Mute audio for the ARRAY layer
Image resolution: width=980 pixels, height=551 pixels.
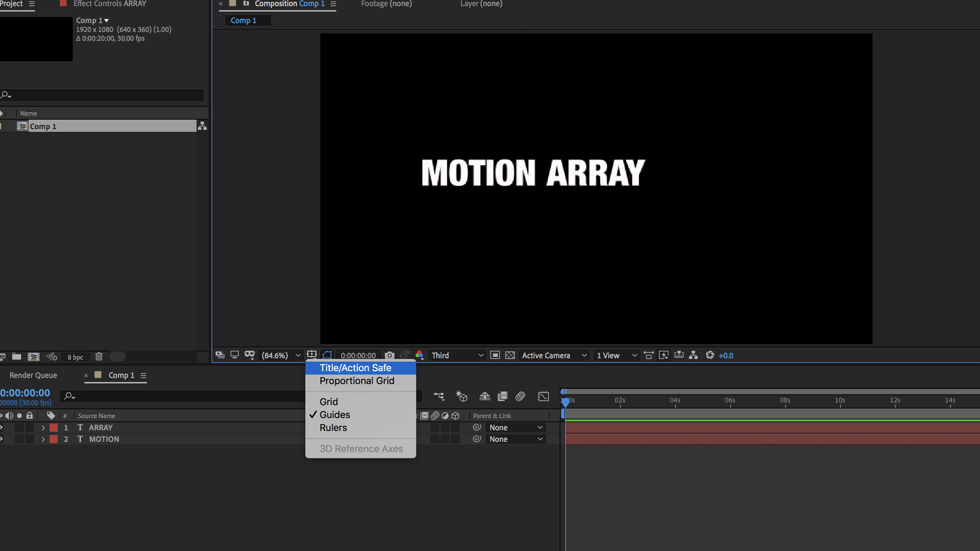click(9, 428)
